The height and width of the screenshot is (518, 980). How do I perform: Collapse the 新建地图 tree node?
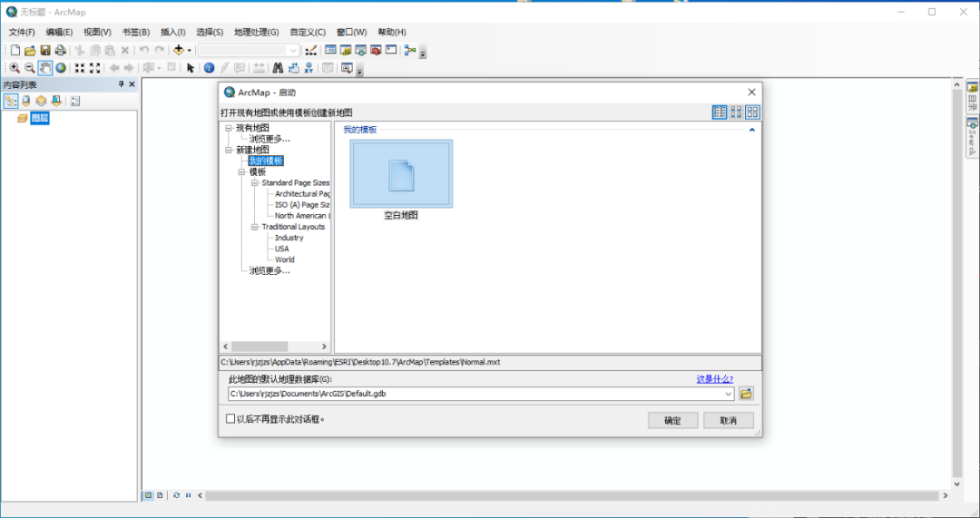(229, 150)
